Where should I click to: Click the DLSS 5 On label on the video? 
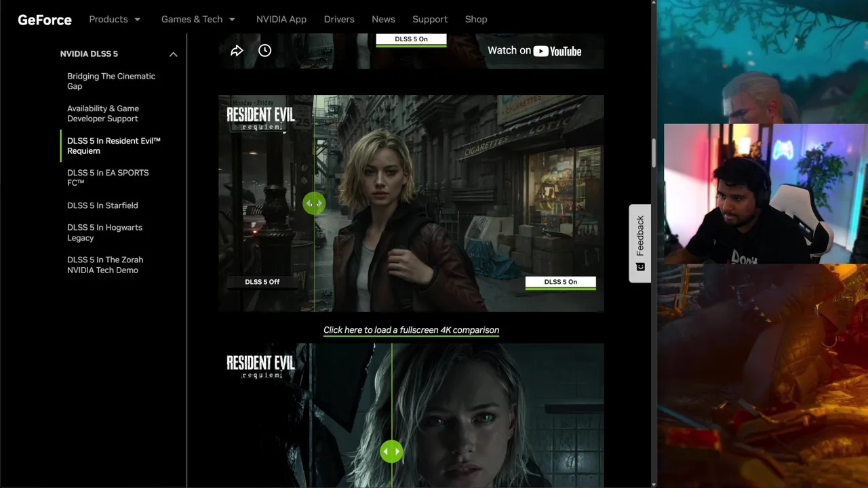click(411, 39)
